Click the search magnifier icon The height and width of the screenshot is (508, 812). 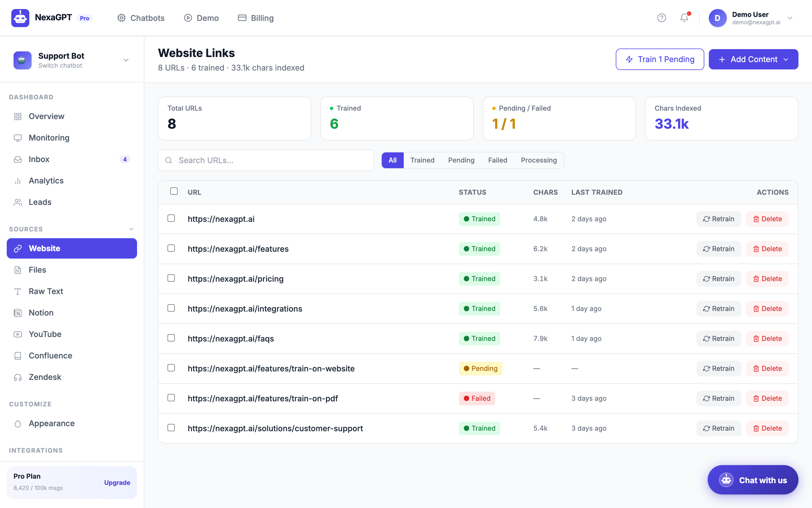[x=169, y=160]
